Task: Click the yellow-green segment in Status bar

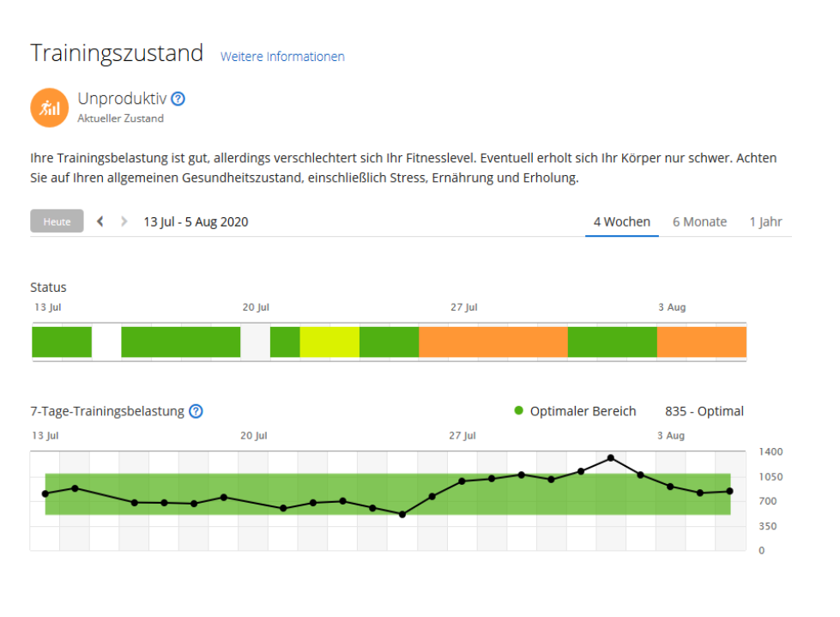Action: (x=329, y=342)
